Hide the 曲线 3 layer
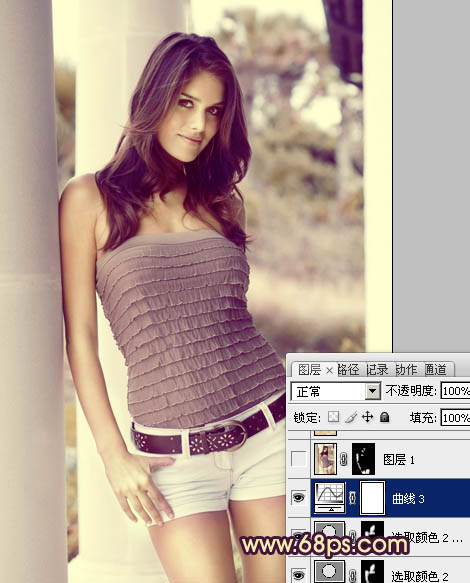This screenshot has height=583, width=470. [299, 497]
